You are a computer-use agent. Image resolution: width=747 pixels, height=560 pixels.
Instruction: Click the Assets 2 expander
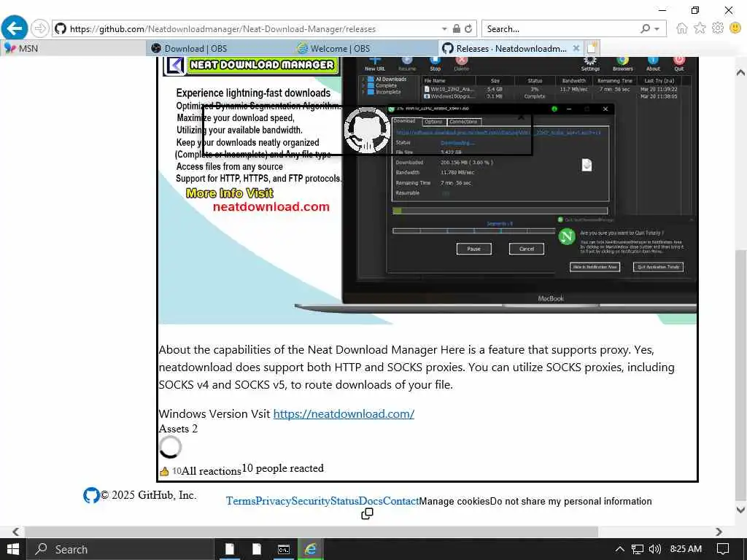[178, 429]
